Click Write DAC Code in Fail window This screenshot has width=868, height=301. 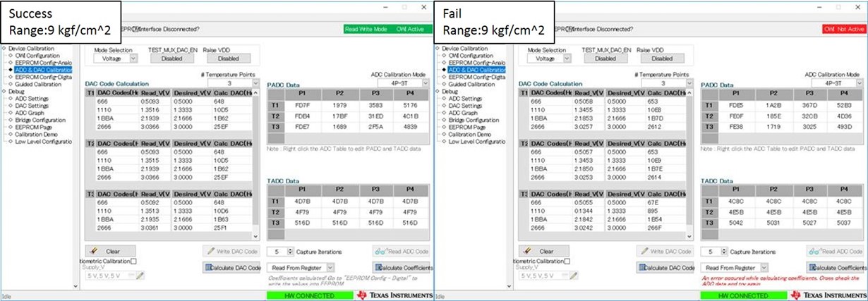[x=665, y=251]
